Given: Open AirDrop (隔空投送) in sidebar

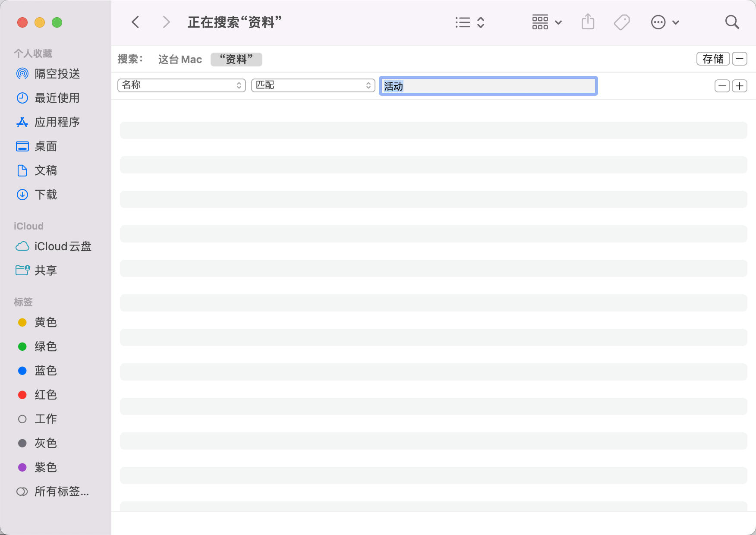Looking at the screenshot, I should (57, 74).
